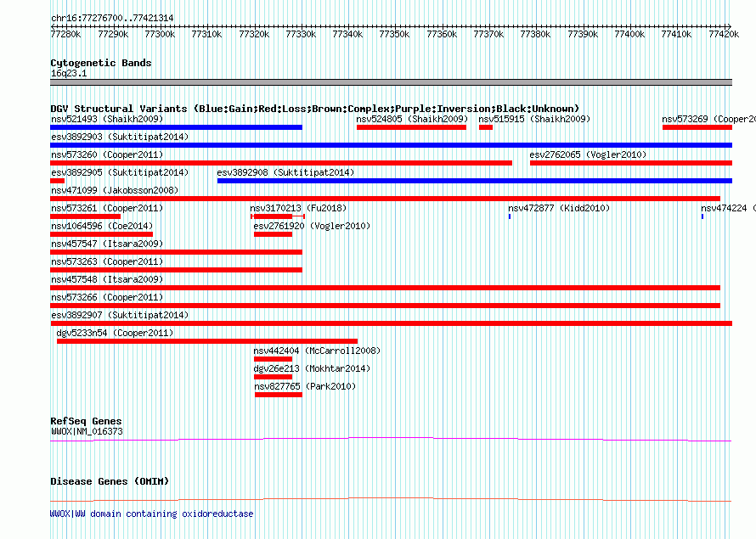Click the red bar under nsv827765 (Park2010)
Viewport: 756px width, 539px height.
pyautogui.click(x=279, y=395)
